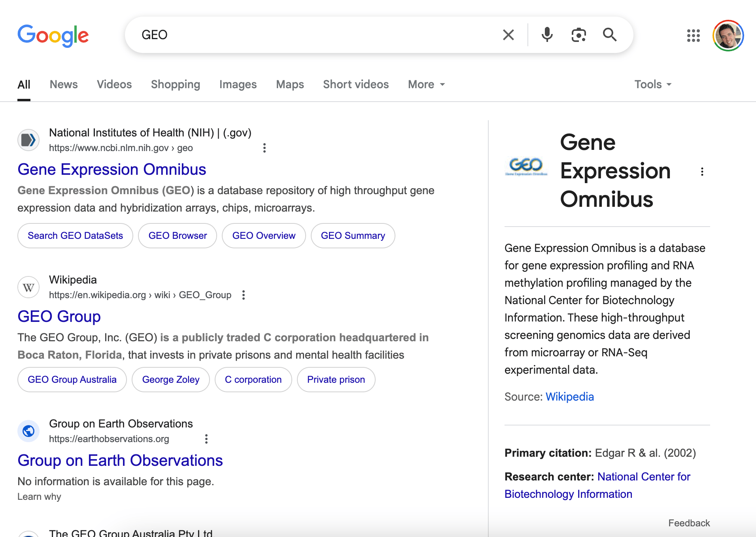The image size is (756, 537).
Task: Click the NIH site favicon
Action: pyautogui.click(x=28, y=140)
